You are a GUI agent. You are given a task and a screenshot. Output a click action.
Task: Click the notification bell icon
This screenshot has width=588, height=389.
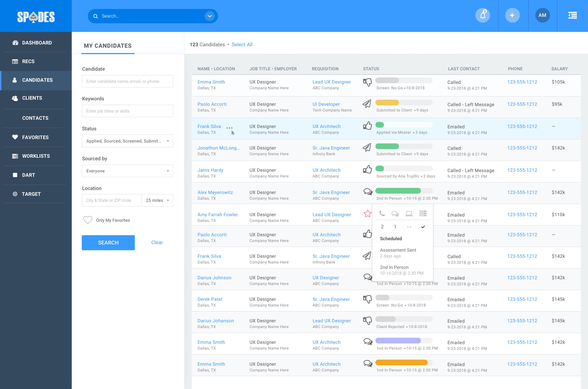point(482,15)
